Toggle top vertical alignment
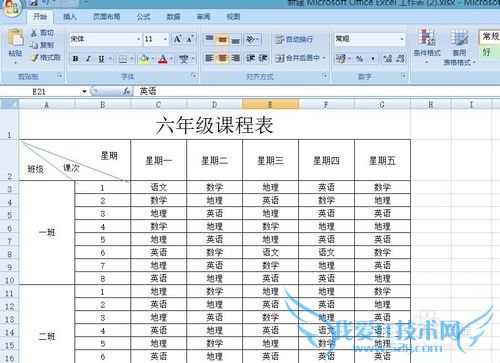The height and width of the screenshot is (363, 500). coord(210,39)
